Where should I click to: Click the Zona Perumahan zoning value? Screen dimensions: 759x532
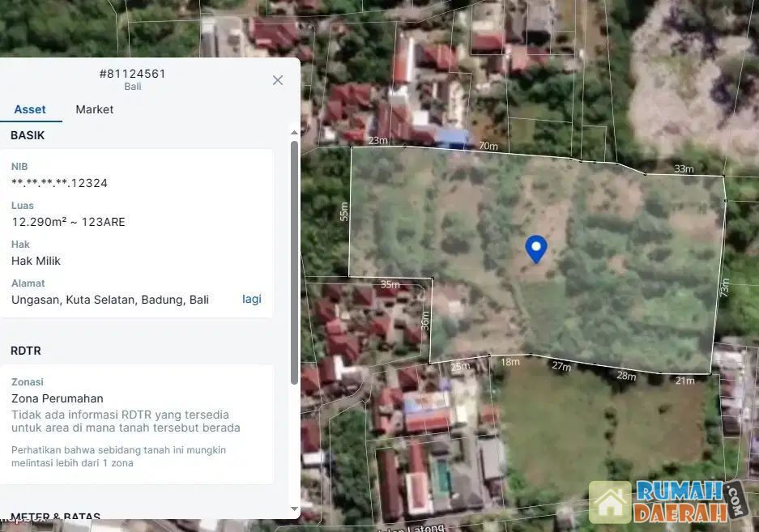tap(58, 398)
